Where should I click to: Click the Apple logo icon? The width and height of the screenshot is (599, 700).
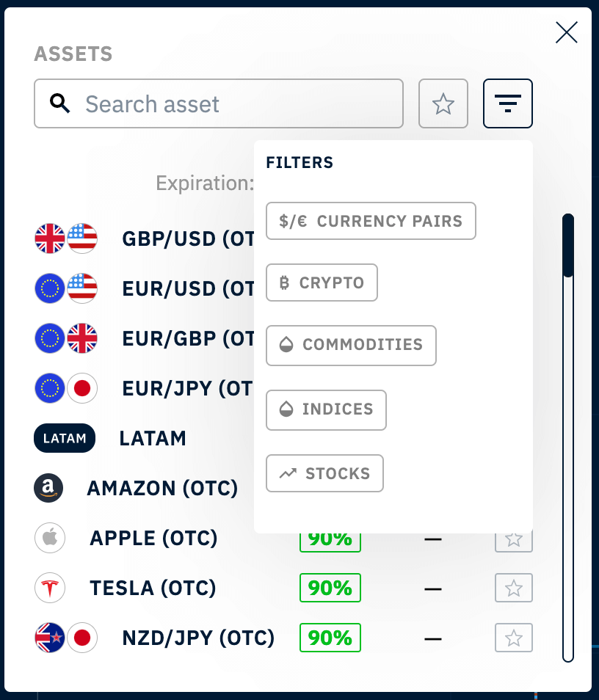50,538
